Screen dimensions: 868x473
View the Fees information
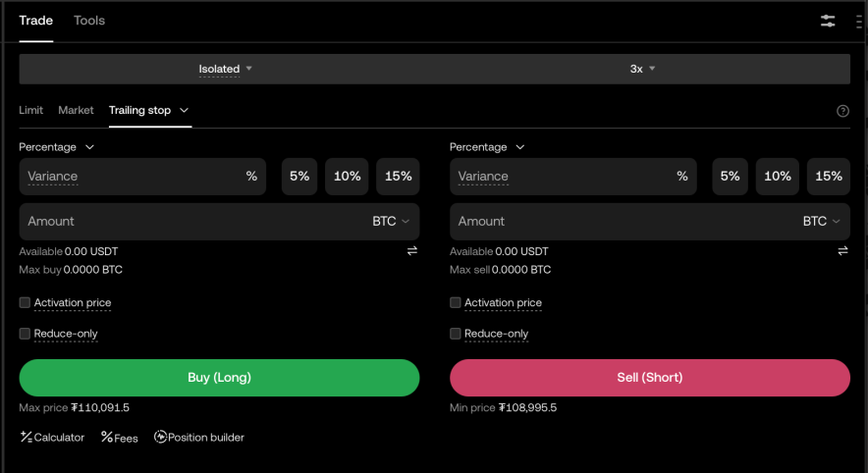click(120, 437)
